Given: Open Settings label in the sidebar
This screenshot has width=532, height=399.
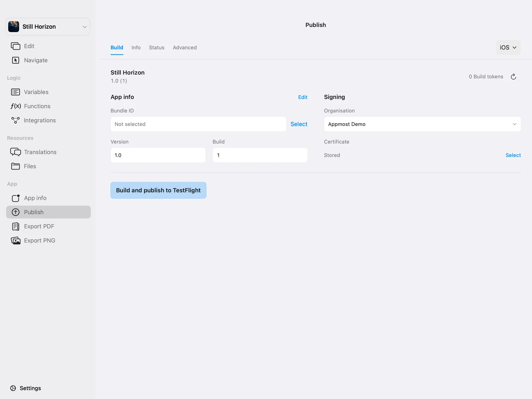Looking at the screenshot, I should 30,388.
